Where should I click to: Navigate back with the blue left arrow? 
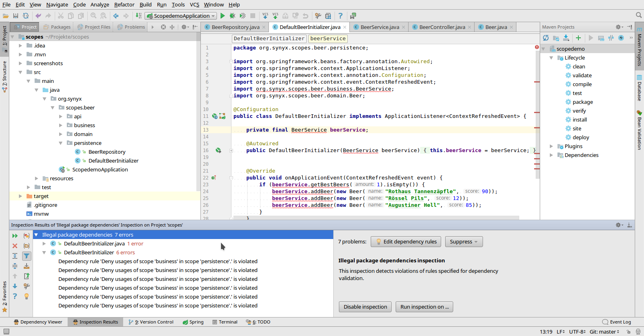pyautogui.click(x=116, y=16)
